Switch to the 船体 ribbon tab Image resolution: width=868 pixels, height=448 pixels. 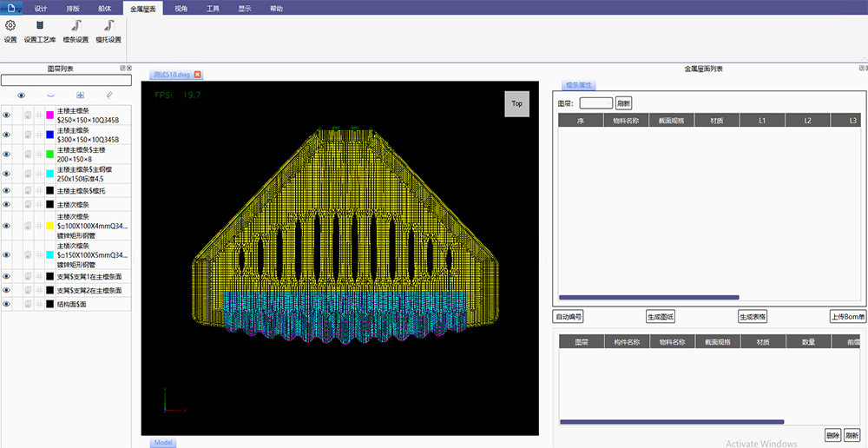pos(105,9)
